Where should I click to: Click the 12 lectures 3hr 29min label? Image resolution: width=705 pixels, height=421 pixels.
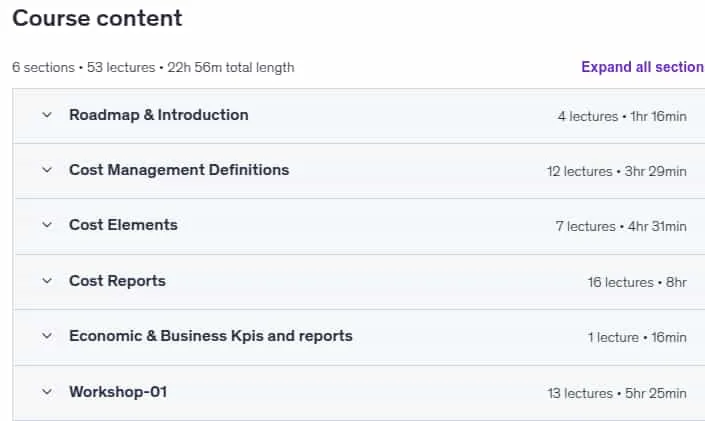click(617, 171)
